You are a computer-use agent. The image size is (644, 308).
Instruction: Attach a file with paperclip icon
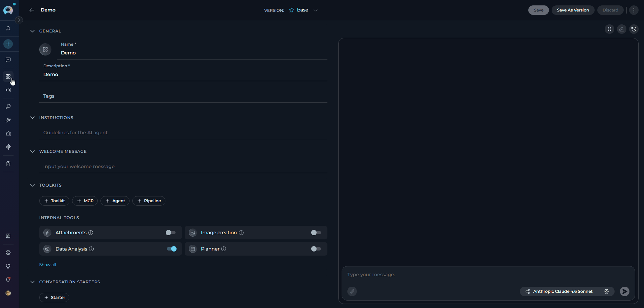[x=352, y=291]
